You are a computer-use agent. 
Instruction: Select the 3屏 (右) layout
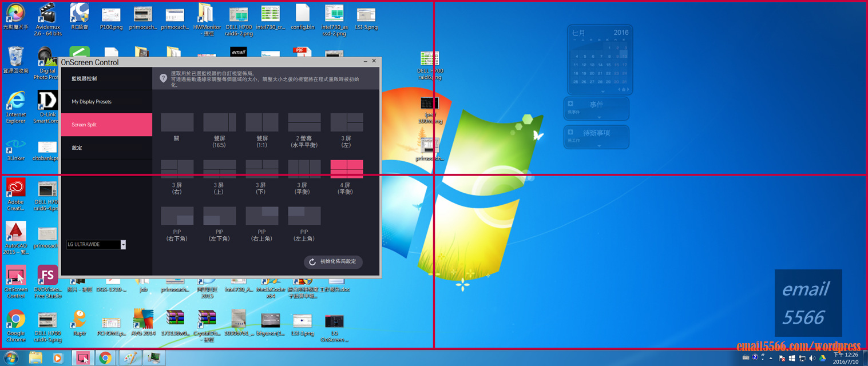(x=177, y=169)
